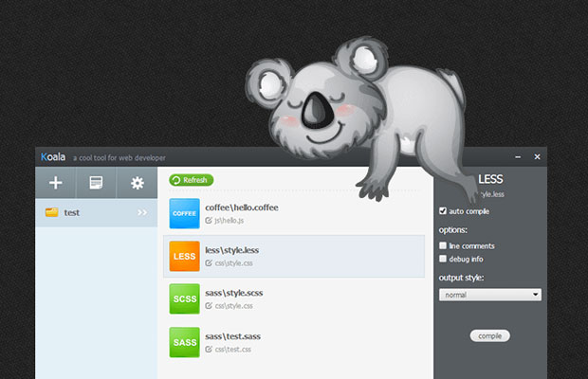This screenshot has height=379, width=588.
Task: Open the log window icon in toolbar
Action: pyautogui.click(x=96, y=183)
